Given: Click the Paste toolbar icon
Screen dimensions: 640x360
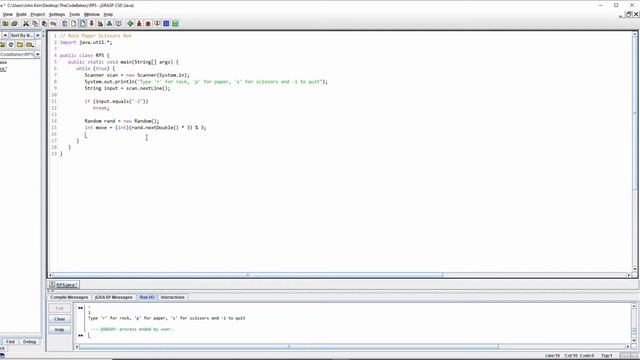Looking at the screenshot, I should 44,24.
